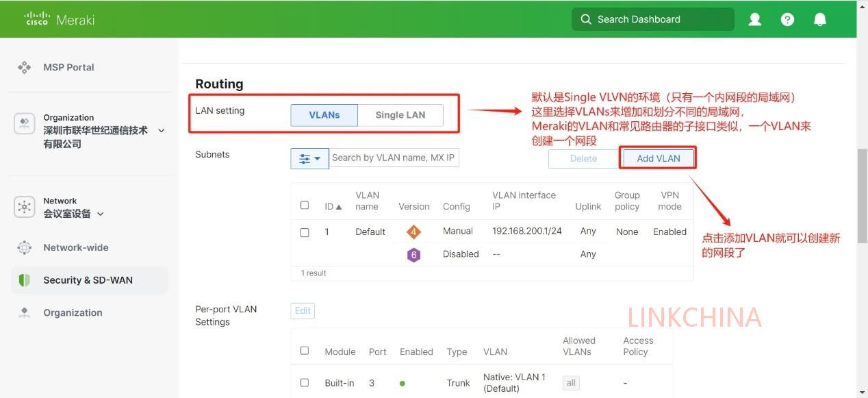Click the VLAN name column header

[x=368, y=201]
